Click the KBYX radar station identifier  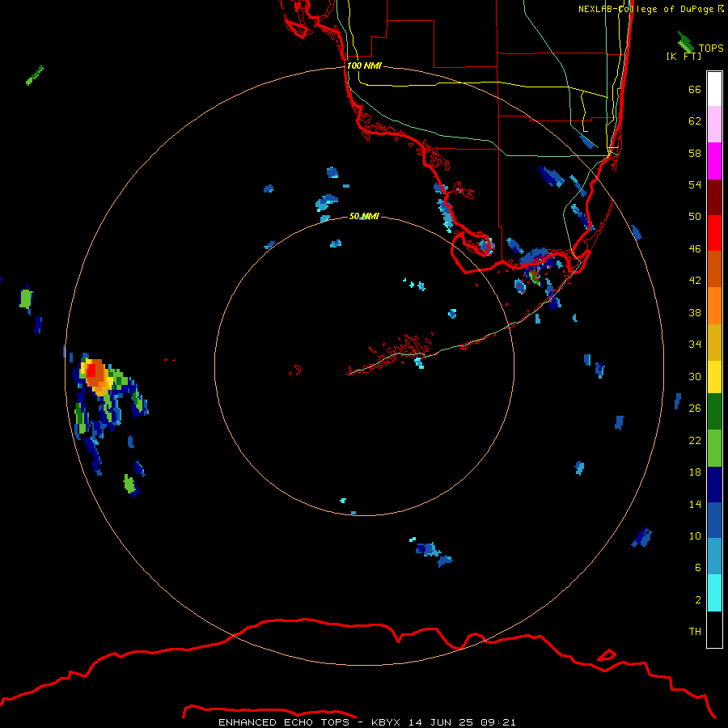(385, 722)
